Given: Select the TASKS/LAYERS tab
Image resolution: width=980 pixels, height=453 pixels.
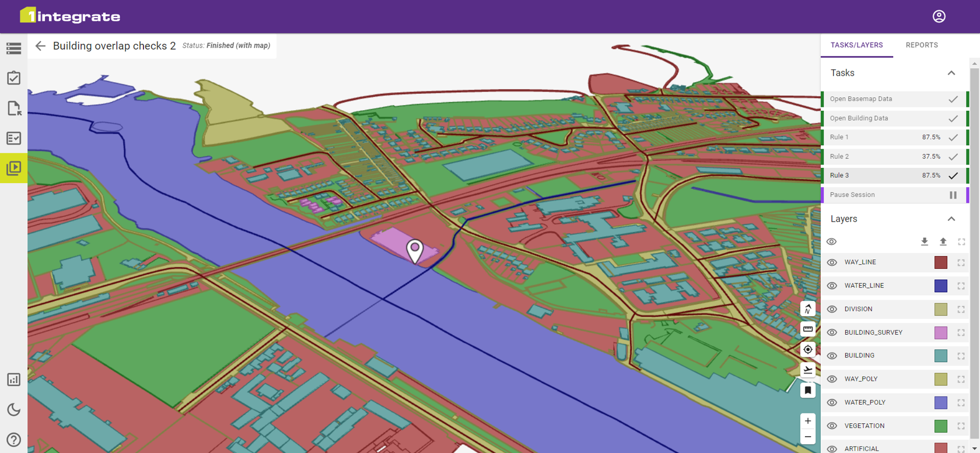Looking at the screenshot, I should (856, 45).
